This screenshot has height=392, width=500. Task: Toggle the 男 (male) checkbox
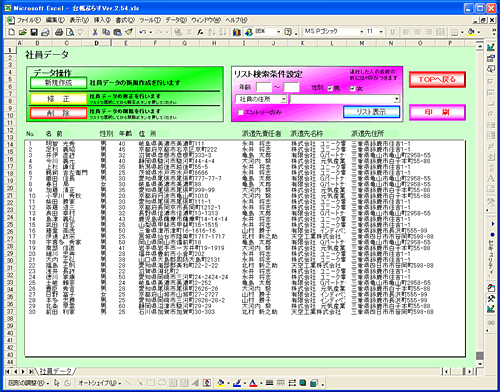pyautogui.click(x=330, y=88)
